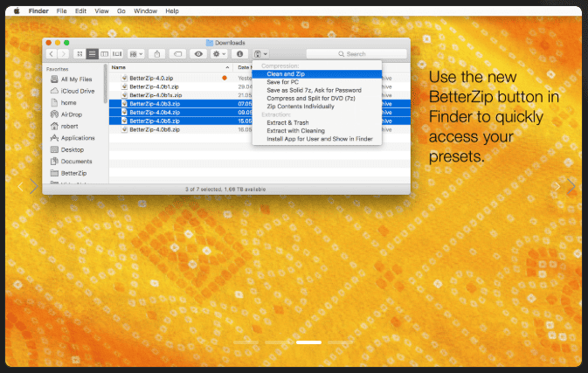Open home folder in sidebar
Screen dimensions: 588x373
[x=64, y=103]
